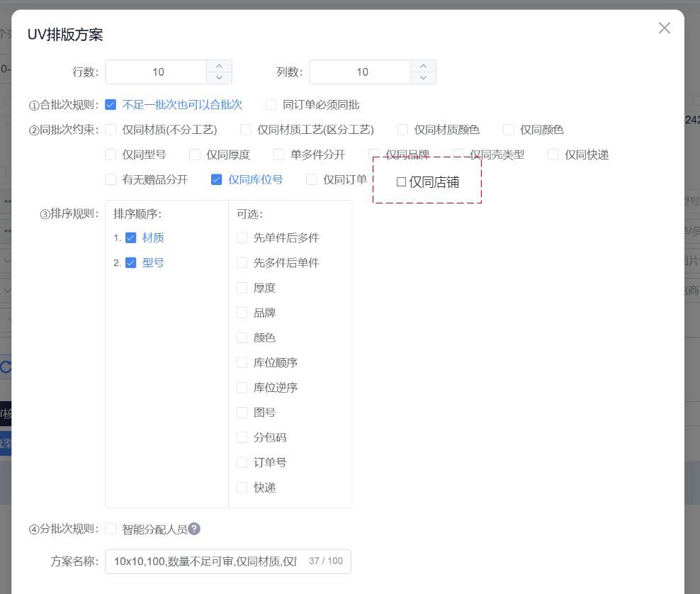Decrease the 行数 value with down arrow
This screenshot has width=700, height=594.
pyautogui.click(x=219, y=78)
